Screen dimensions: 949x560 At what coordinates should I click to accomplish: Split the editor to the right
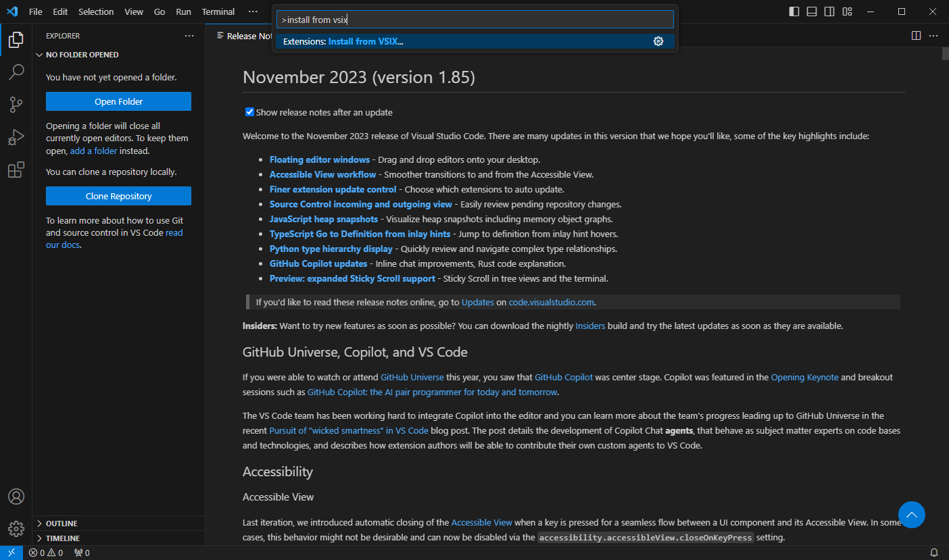(916, 36)
